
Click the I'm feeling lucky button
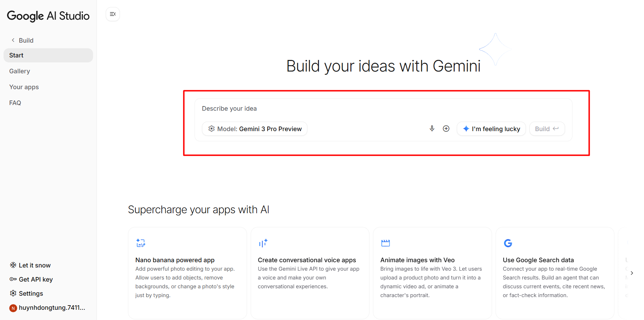click(x=491, y=129)
